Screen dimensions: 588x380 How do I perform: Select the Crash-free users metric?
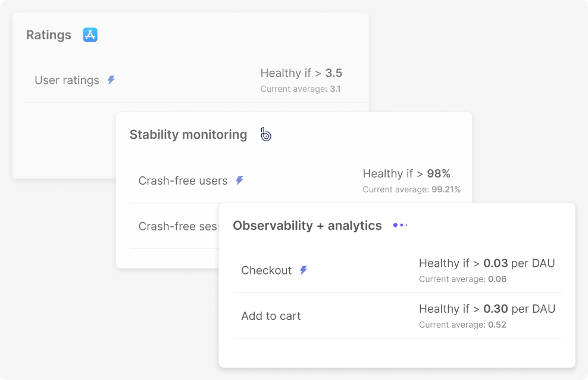coord(183,181)
